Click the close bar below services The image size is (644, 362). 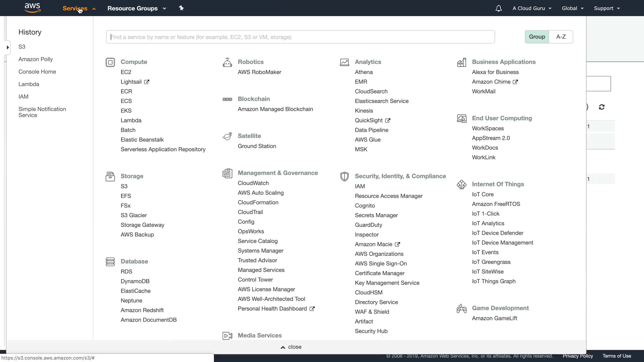point(291,347)
